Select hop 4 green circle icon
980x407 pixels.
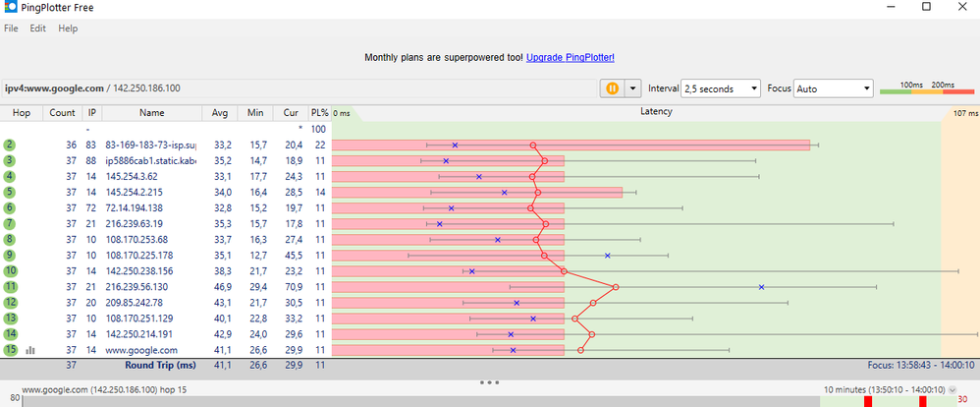9,177
